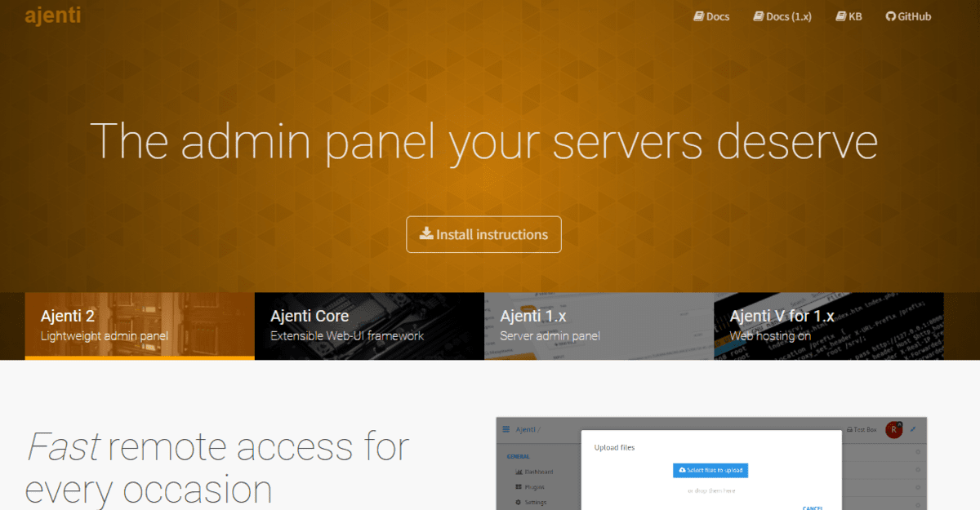
Task: Go to the KB knowledge base link
Action: (849, 16)
